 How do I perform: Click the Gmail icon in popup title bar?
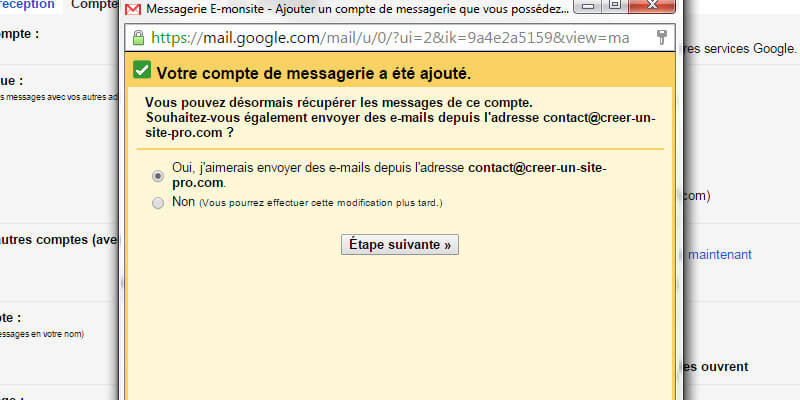[x=133, y=9]
